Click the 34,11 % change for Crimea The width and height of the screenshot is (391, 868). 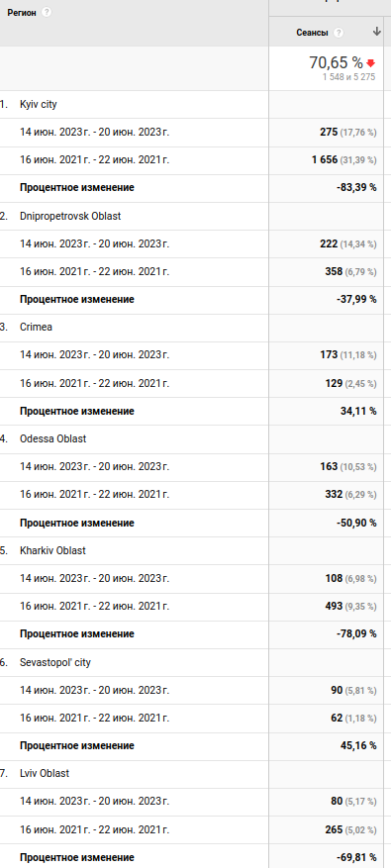point(358,411)
